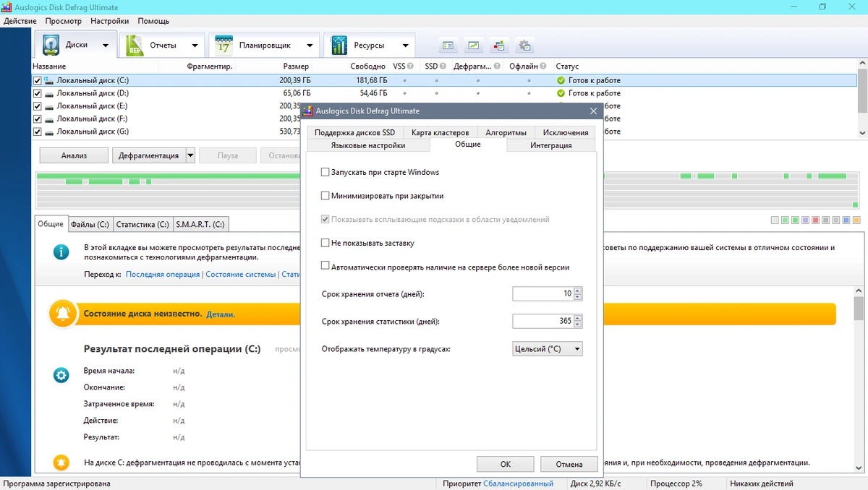Click the bell icon beside 'На диске C:' note
Viewport: 868px width, 490px height.
[x=61, y=463]
